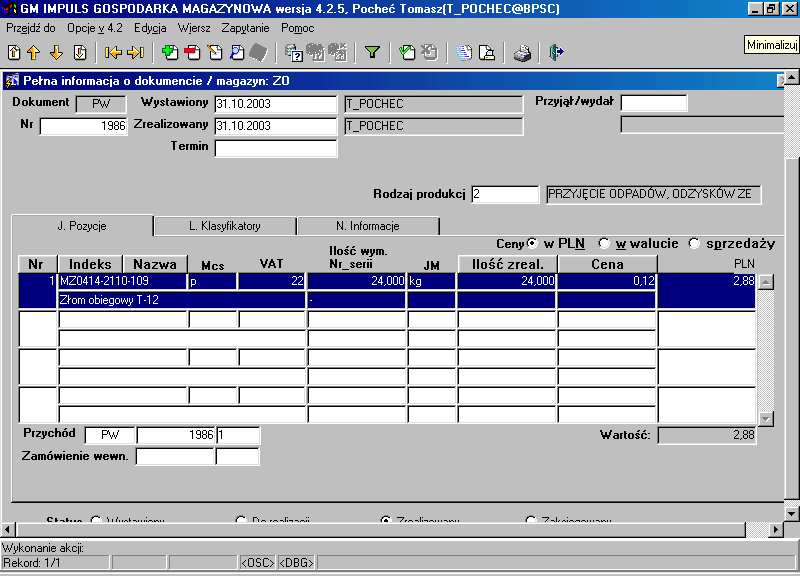Open the 'Edycja' menu
Image resolution: width=800 pixels, height=576 pixels.
(150, 28)
